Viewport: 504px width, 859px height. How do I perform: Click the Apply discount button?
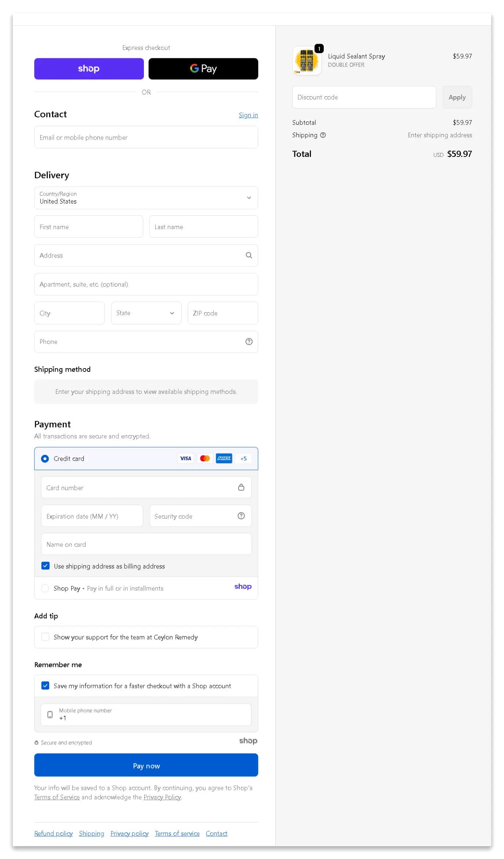point(457,97)
